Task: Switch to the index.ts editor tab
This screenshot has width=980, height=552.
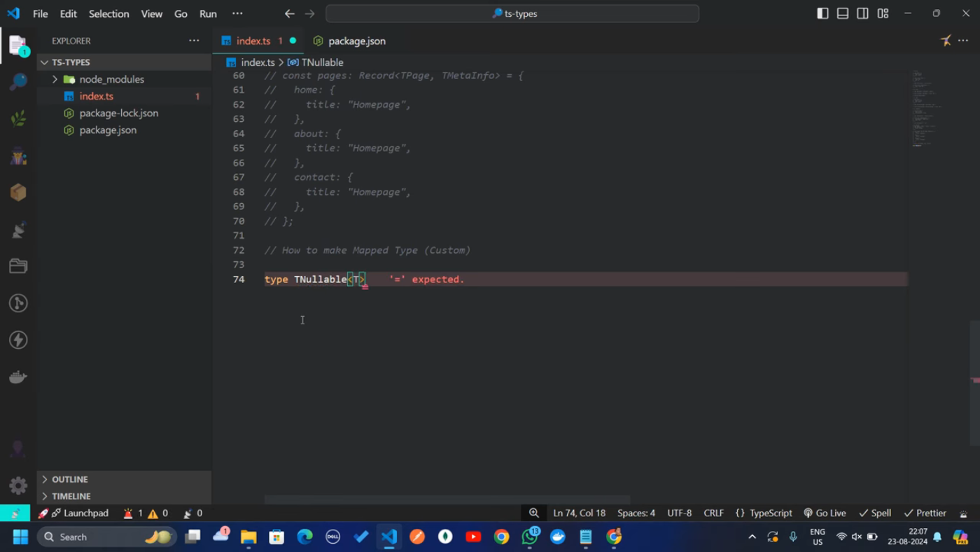Action: [258, 41]
